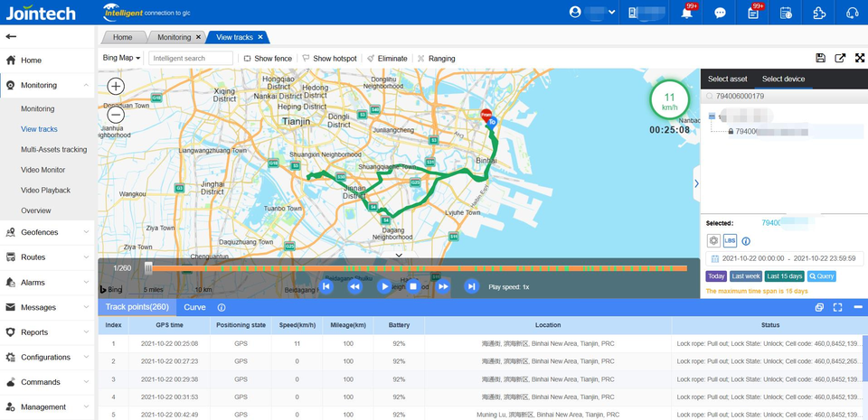The height and width of the screenshot is (420, 868).
Task: Toggle the LBS positioning button
Action: [730, 241]
